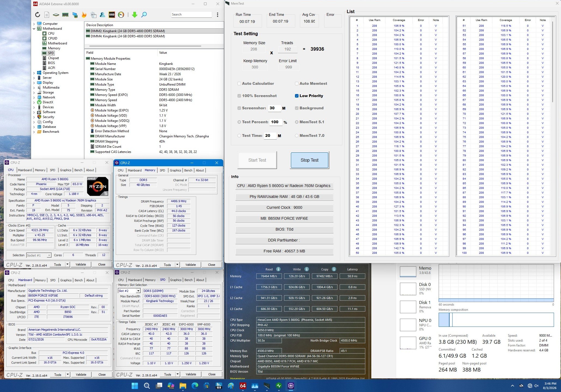The image size is (561, 392).
Task: Click the red AIDA64 taskbar icon
Action: click(x=243, y=386)
